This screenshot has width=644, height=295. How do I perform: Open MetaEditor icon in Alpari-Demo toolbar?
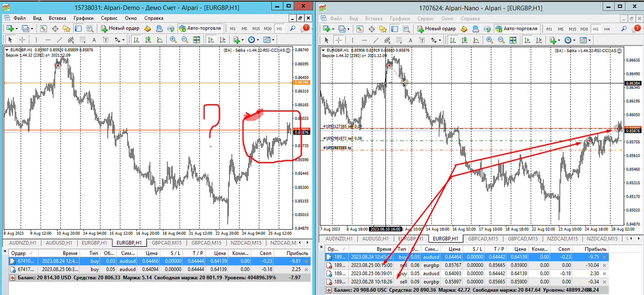click(148, 28)
